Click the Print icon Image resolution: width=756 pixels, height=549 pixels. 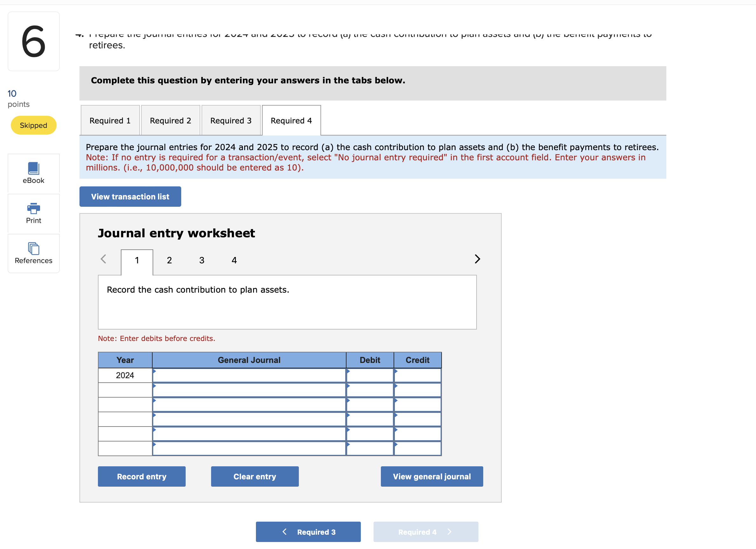click(x=33, y=213)
